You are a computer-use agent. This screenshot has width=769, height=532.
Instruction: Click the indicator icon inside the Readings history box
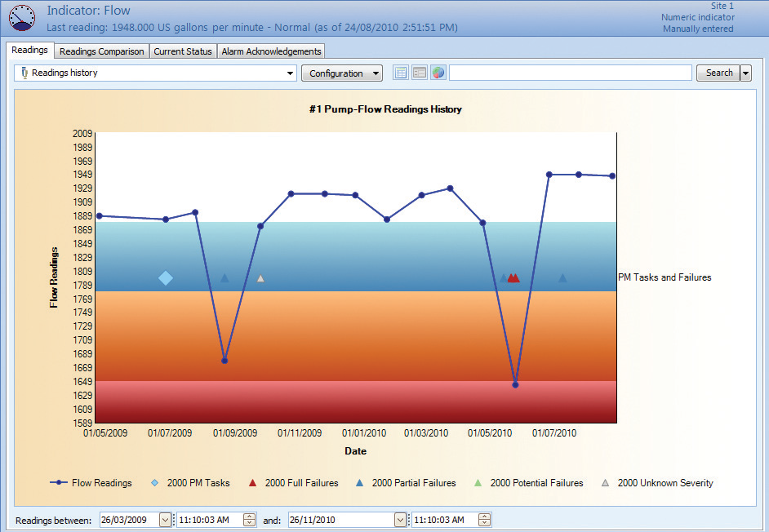23,73
